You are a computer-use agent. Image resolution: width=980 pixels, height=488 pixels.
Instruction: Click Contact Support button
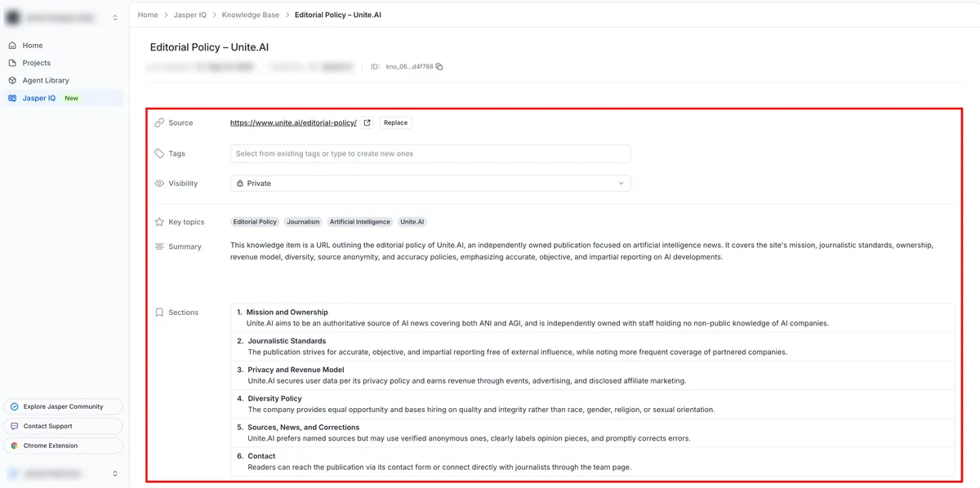coord(64,426)
